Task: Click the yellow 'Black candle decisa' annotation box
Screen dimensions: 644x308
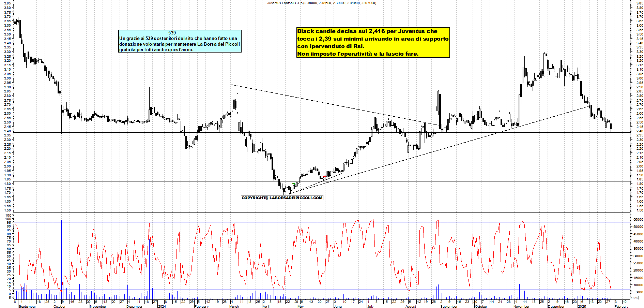Action: [373, 42]
